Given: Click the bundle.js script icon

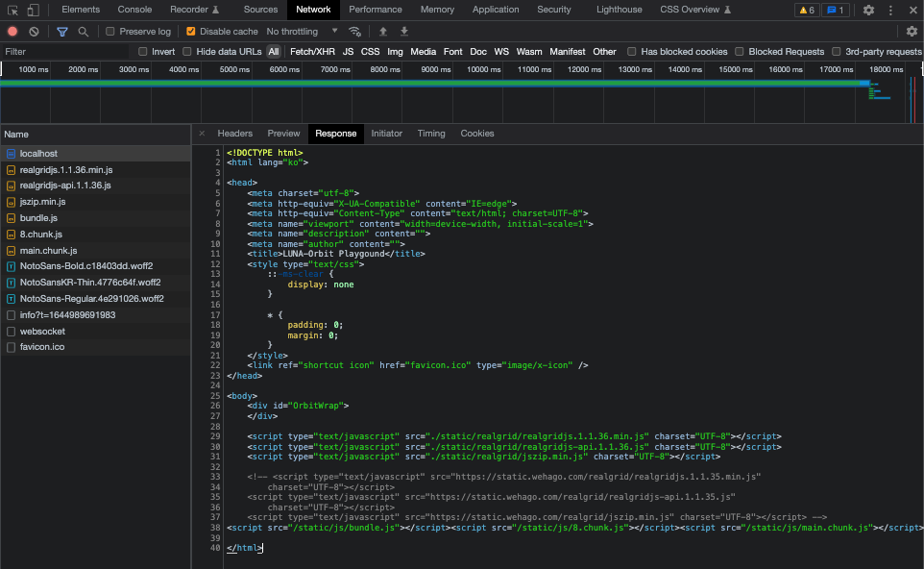Looking at the screenshot, I should click(x=11, y=218).
